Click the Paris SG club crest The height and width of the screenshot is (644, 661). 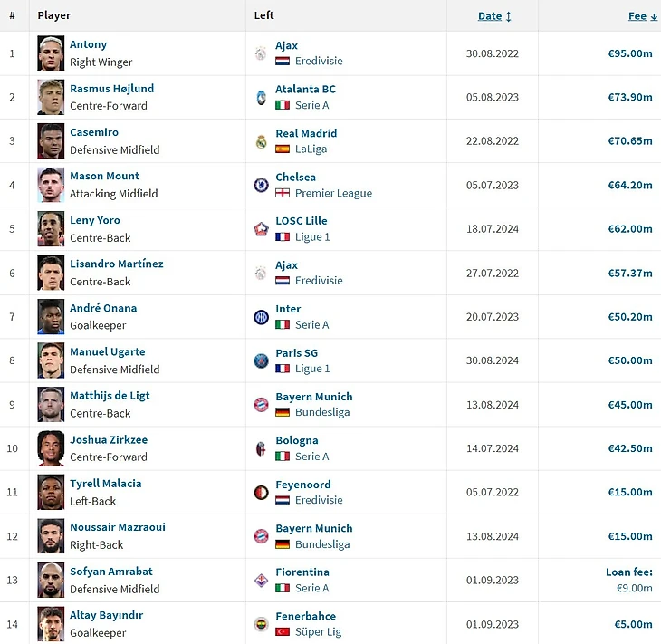(x=261, y=360)
